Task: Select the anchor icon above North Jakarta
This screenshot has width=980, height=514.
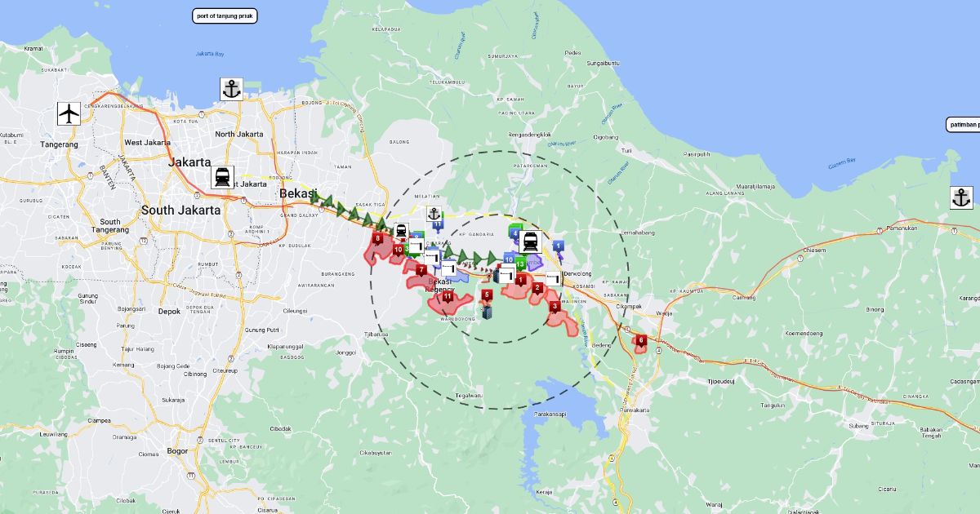Action: tap(231, 89)
